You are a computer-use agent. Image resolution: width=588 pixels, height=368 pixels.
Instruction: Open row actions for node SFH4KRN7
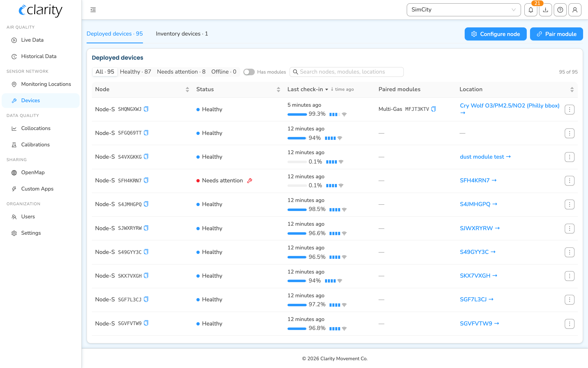coord(569,181)
